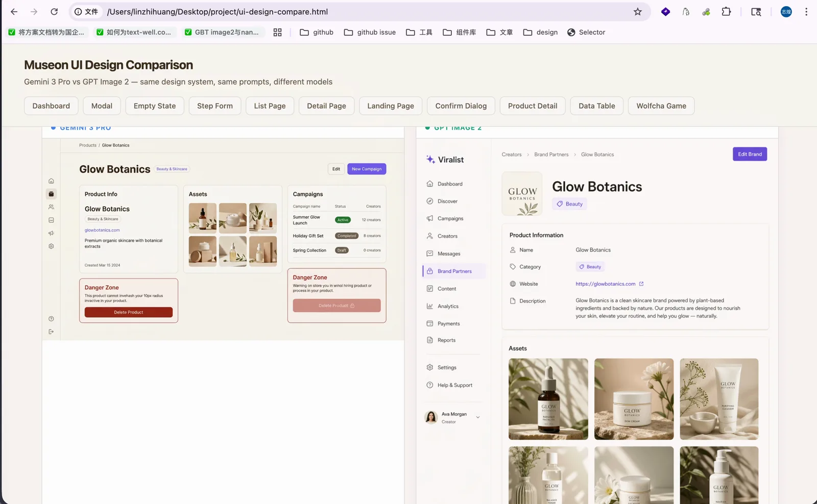Image resolution: width=817 pixels, height=504 pixels.
Task: Click the Glow Botanics logo image
Action: point(522,194)
